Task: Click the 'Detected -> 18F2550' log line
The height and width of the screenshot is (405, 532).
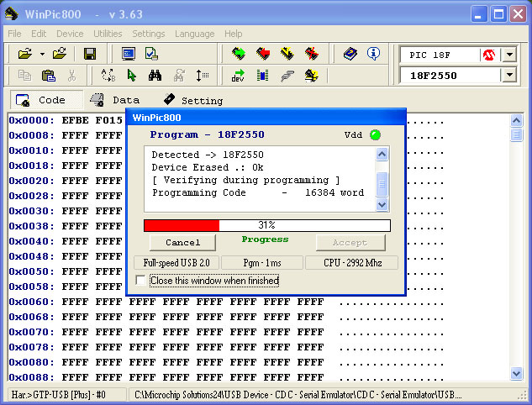Action: click(x=208, y=155)
